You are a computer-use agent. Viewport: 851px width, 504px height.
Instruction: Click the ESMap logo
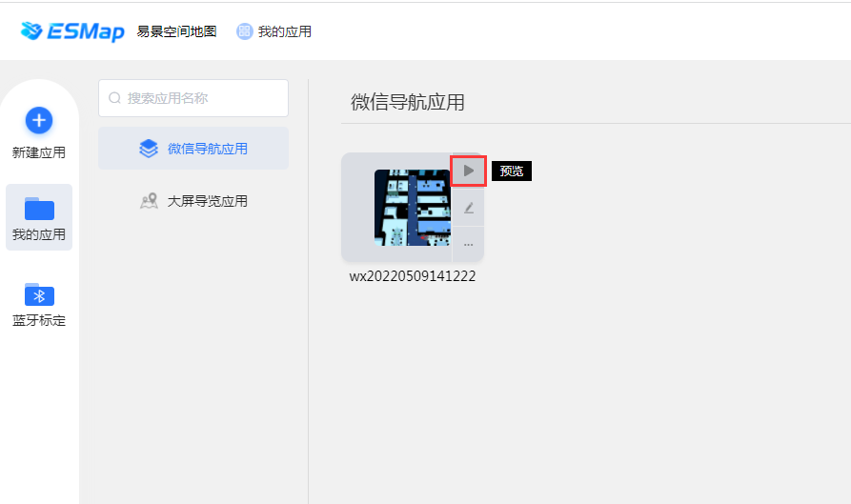coord(72,31)
